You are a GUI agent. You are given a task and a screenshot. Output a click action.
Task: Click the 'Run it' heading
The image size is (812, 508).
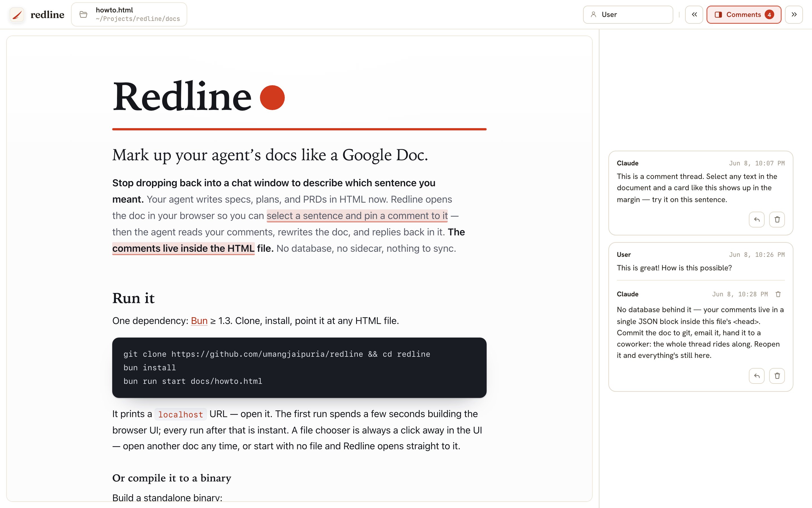[133, 298]
